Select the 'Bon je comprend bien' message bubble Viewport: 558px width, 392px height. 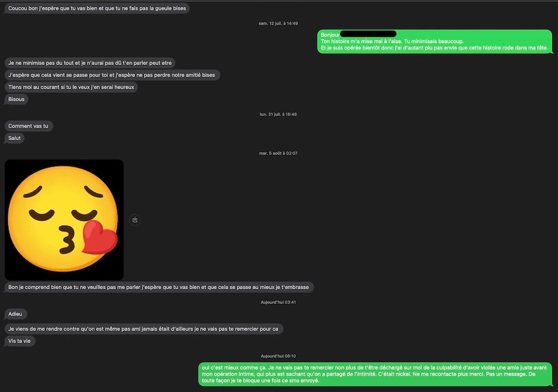pos(159,287)
